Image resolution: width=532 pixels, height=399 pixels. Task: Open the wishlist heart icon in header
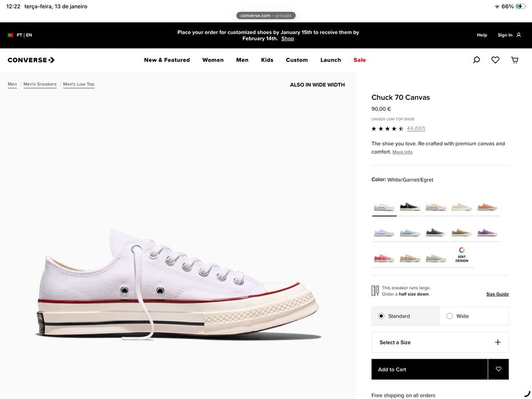pyautogui.click(x=496, y=60)
